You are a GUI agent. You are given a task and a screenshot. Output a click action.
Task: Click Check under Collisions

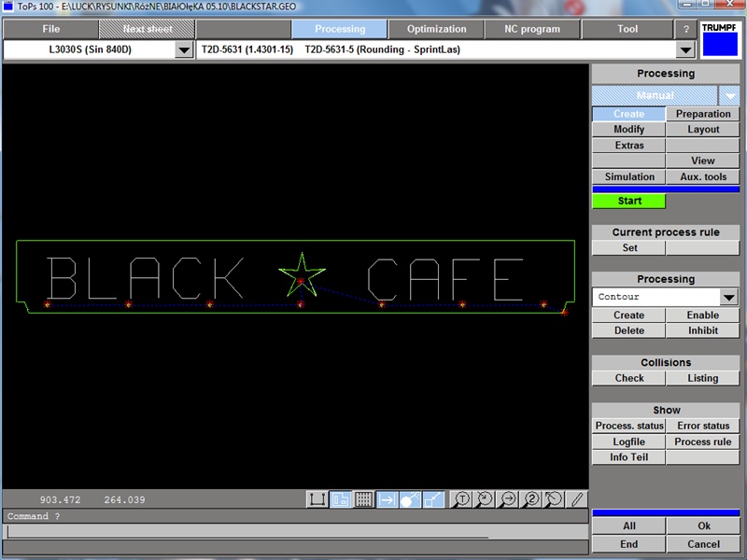click(628, 378)
